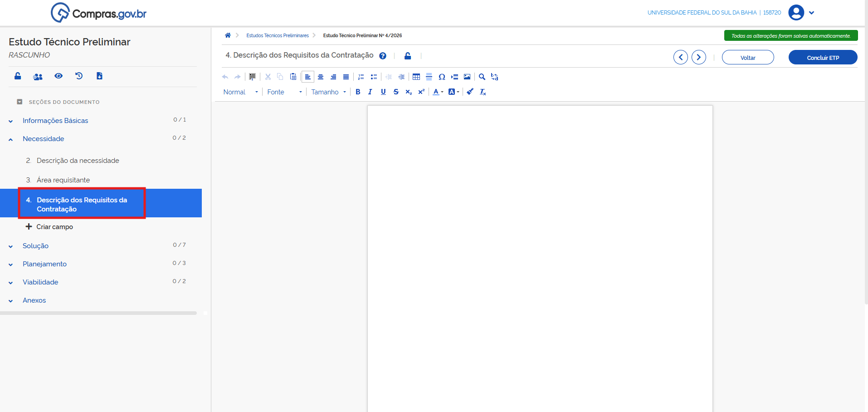
Task: Click the version history clock icon
Action: point(79,76)
